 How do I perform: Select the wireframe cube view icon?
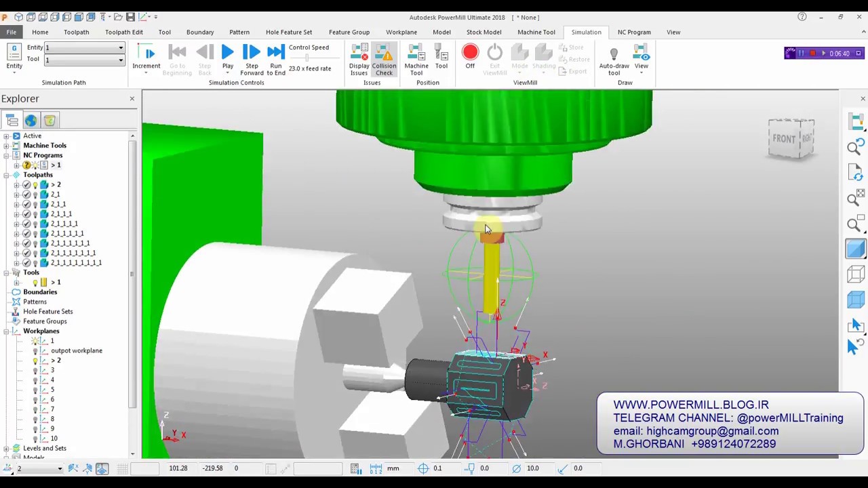coord(856,274)
